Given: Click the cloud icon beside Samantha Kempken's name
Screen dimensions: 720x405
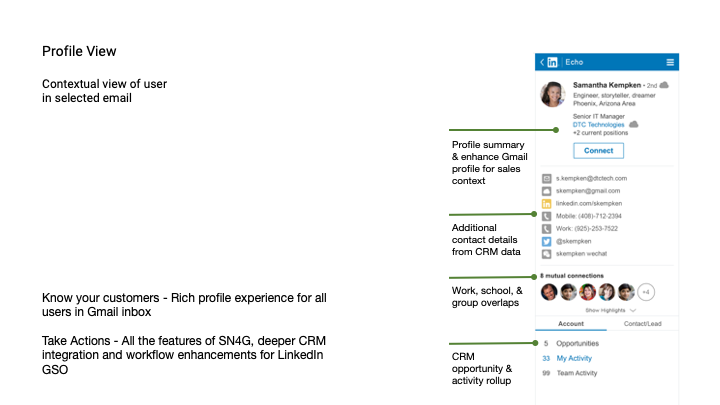Looking at the screenshot, I should tap(664, 85).
